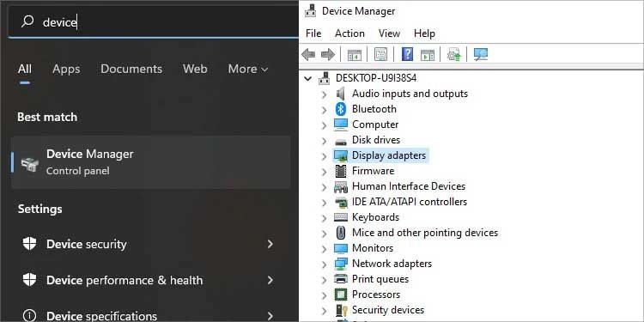Open the More dropdown in search filters
The image size is (644, 322).
point(248,69)
